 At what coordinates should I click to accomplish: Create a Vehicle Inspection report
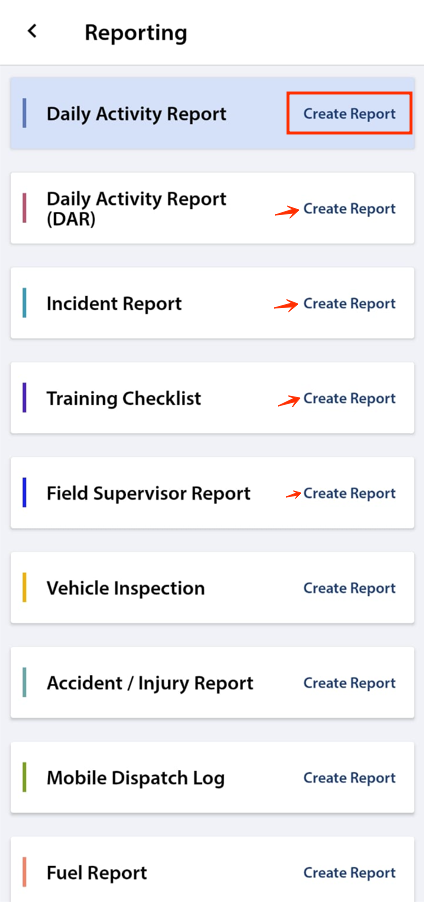[x=349, y=588]
